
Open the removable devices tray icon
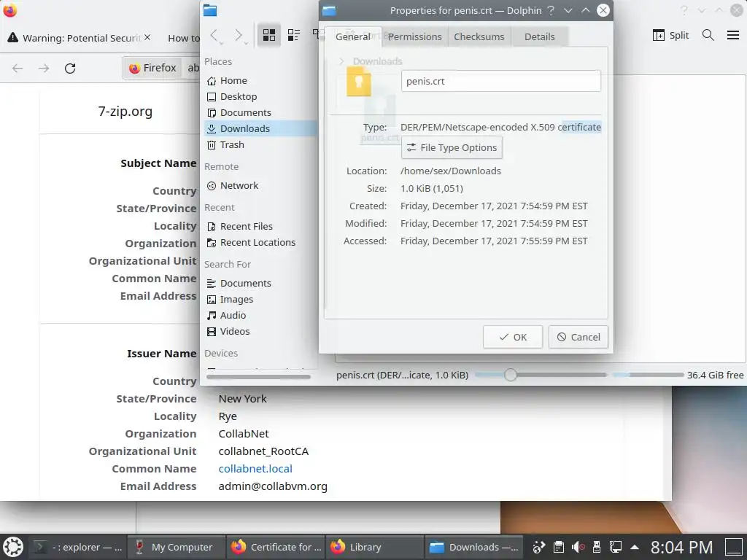coord(596,547)
